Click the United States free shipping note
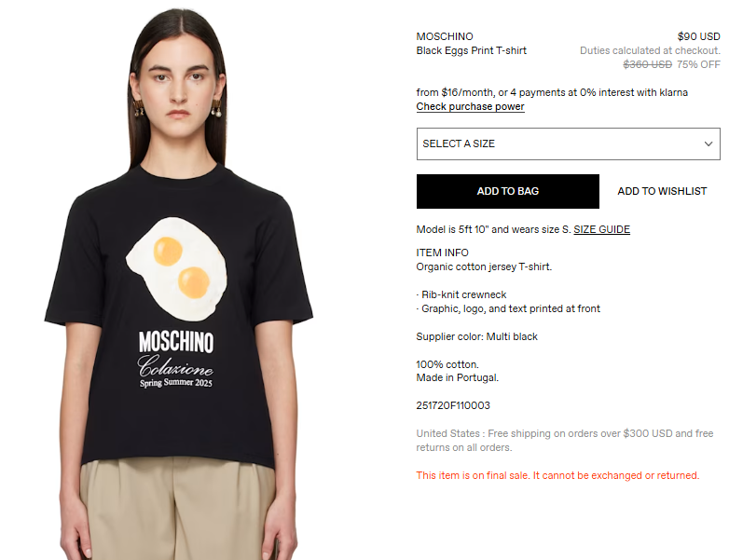The height and width of the screenshot is (560, 729). [564, 441]
